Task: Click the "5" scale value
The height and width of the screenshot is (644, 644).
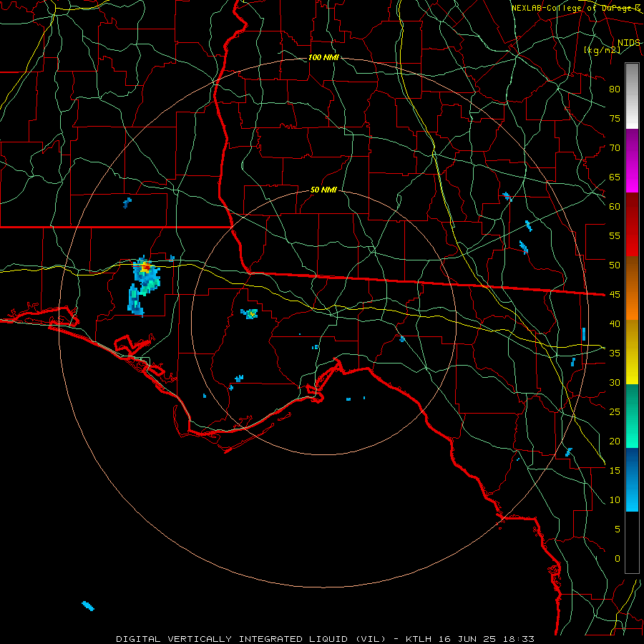Action: point(618,530)
